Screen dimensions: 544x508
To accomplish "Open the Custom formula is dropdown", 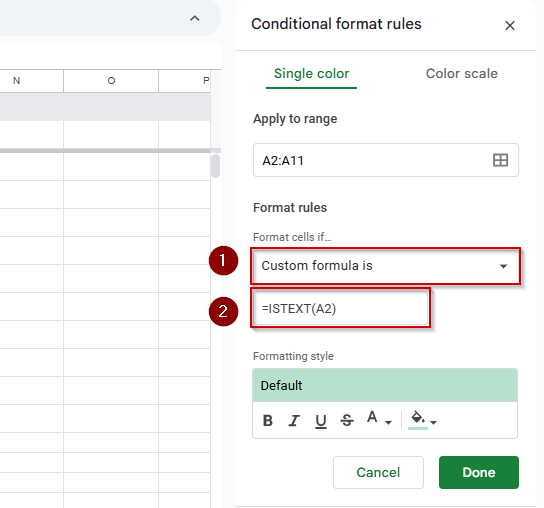I will pos(385,266).
